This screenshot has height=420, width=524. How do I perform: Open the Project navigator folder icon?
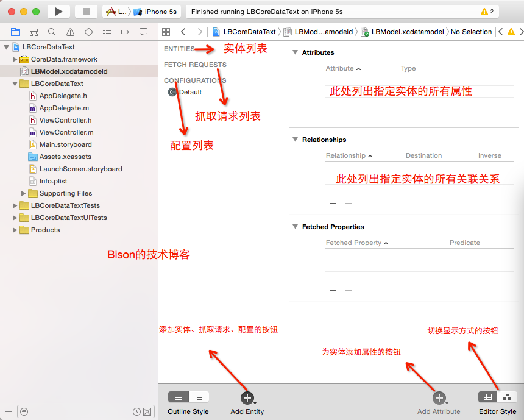(x=15, y=32)
